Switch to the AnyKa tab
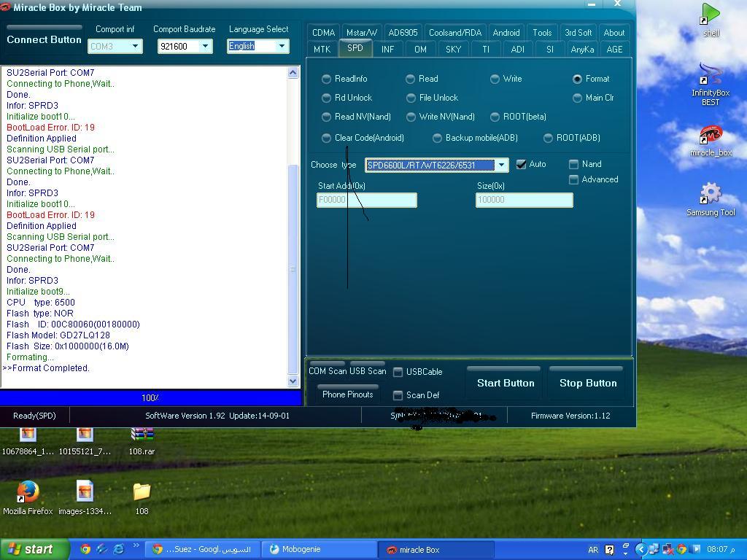Screen dimensions: 747x560 tap(582, 49)
